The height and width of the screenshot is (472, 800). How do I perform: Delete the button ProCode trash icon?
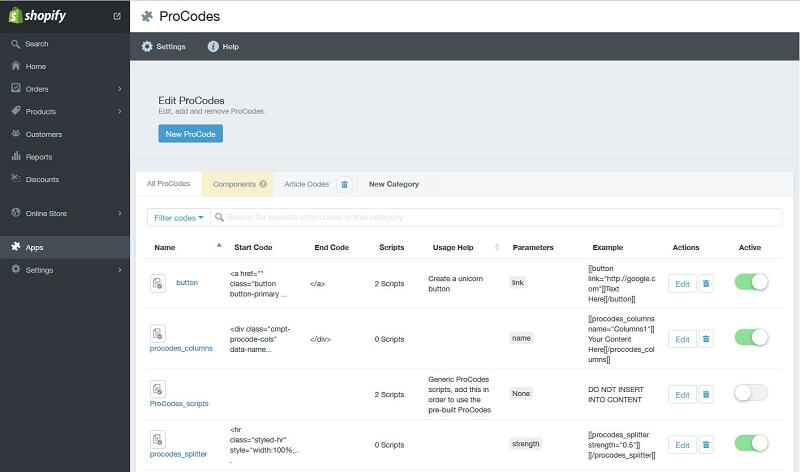coord(706,284)
